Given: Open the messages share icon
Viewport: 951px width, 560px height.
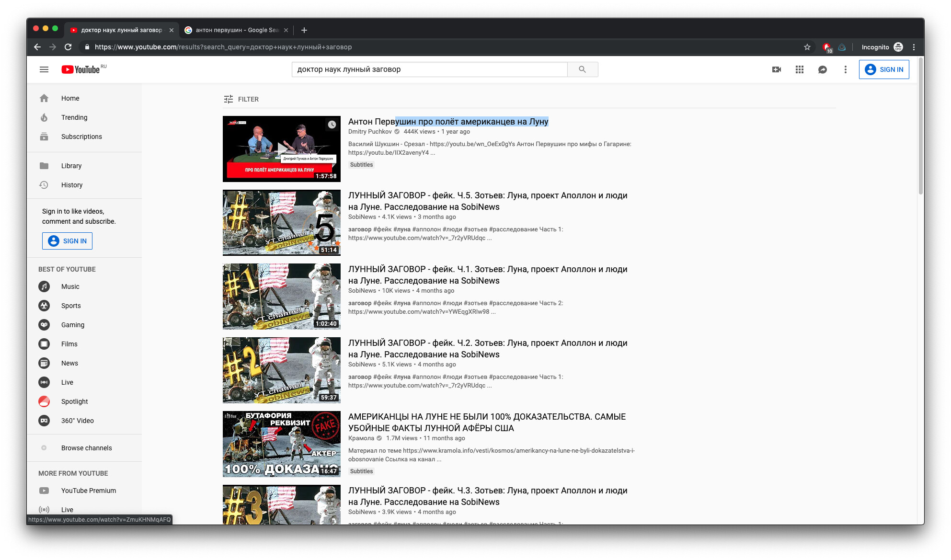Looking at the screenshot, I should pos(823,69).
